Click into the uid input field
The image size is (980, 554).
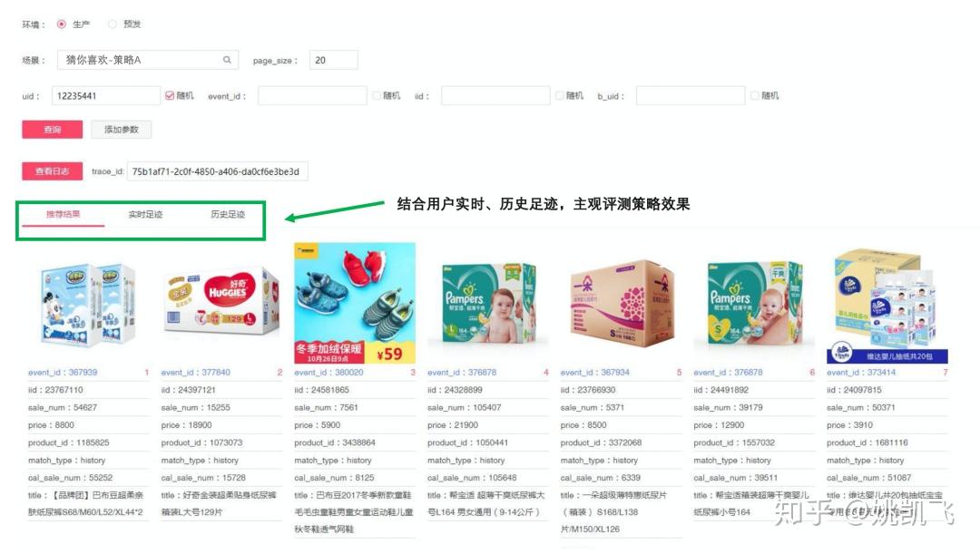click(105, 95)
